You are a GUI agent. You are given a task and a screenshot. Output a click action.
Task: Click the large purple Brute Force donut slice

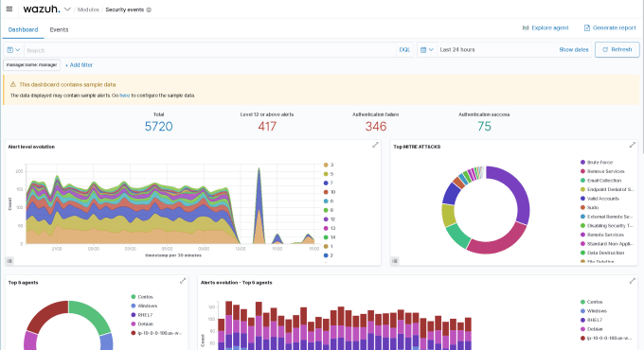tap(518, 189)
